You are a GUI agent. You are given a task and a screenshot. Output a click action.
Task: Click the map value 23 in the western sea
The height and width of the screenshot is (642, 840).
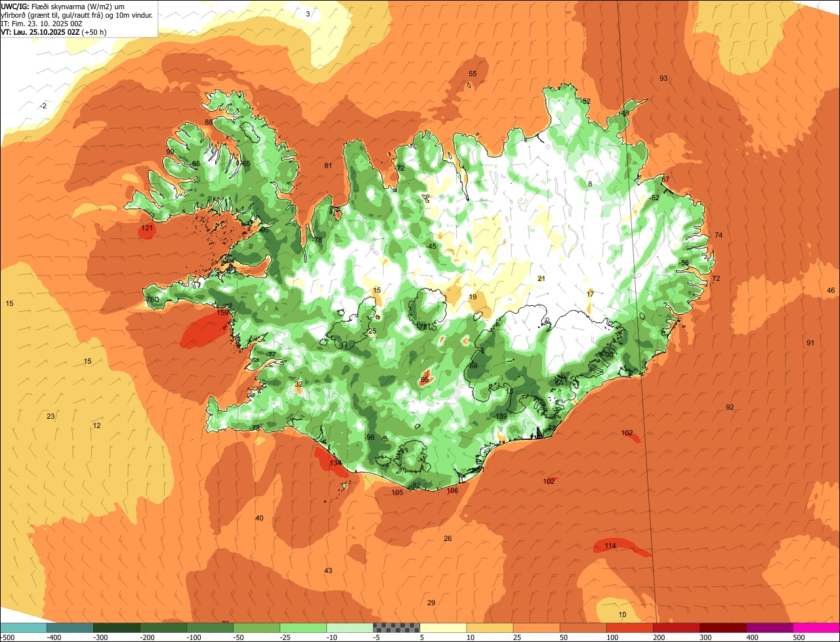51,417
